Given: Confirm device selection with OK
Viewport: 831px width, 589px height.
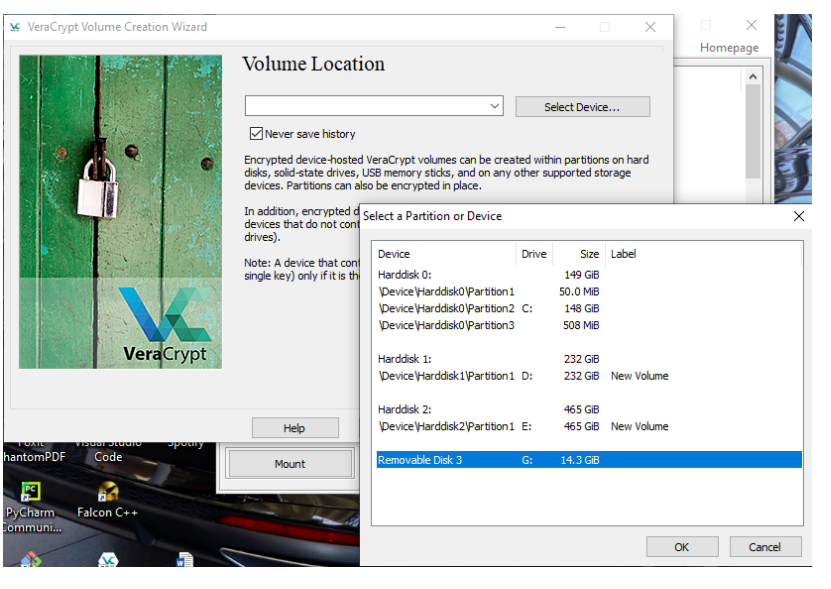Looking at the screenshot, I should (682, 547).
